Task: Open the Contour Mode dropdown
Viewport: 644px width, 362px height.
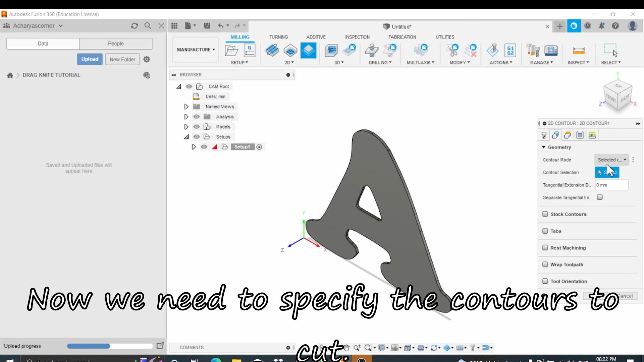Action: 611,160
